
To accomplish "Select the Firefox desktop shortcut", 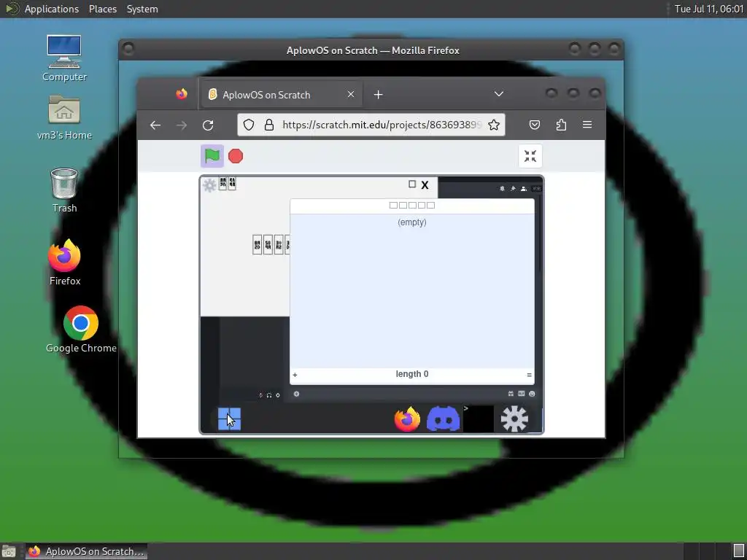I will [x=64, y=262].
